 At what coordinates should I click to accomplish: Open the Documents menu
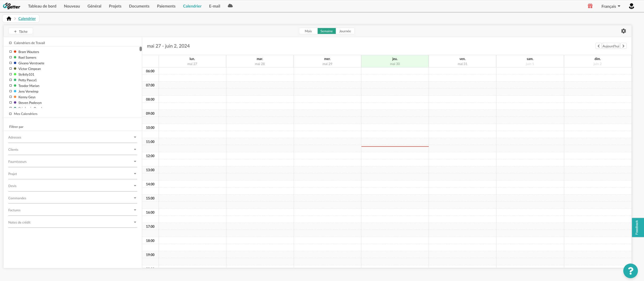(139, 6)
